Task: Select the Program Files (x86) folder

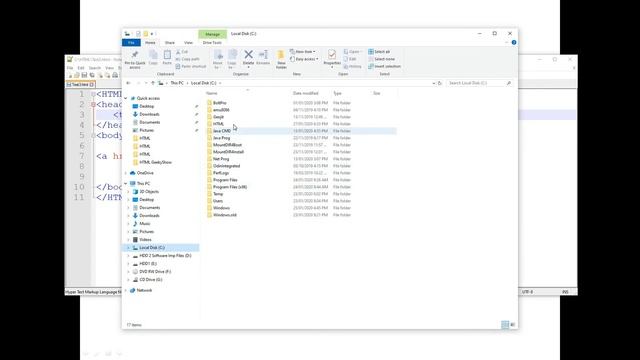Action: point(230,187)
